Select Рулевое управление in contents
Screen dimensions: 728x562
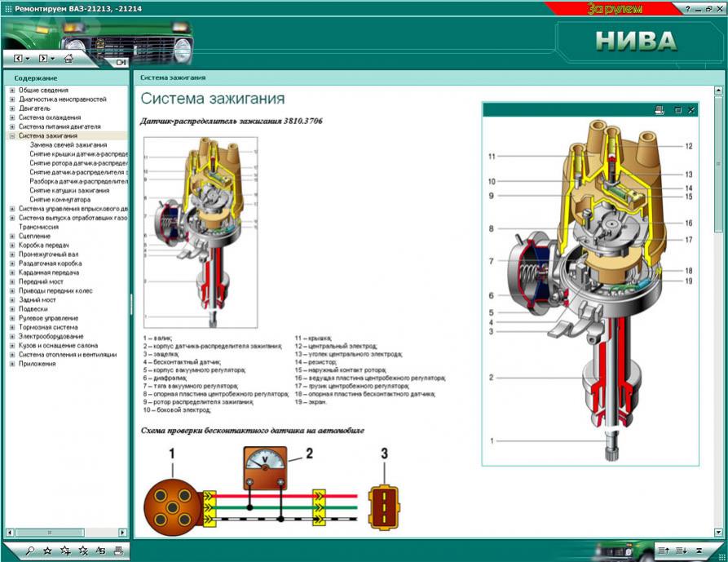coord(48,318)
